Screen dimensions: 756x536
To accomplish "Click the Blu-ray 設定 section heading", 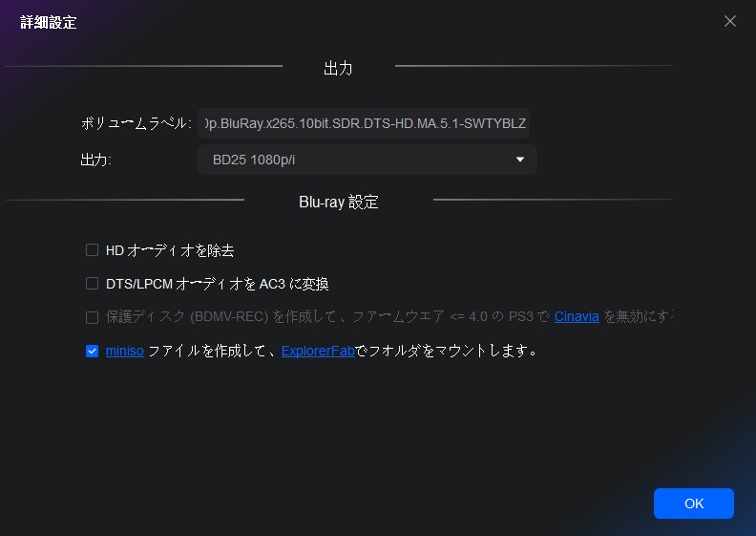I will click(x=339, y=202).
